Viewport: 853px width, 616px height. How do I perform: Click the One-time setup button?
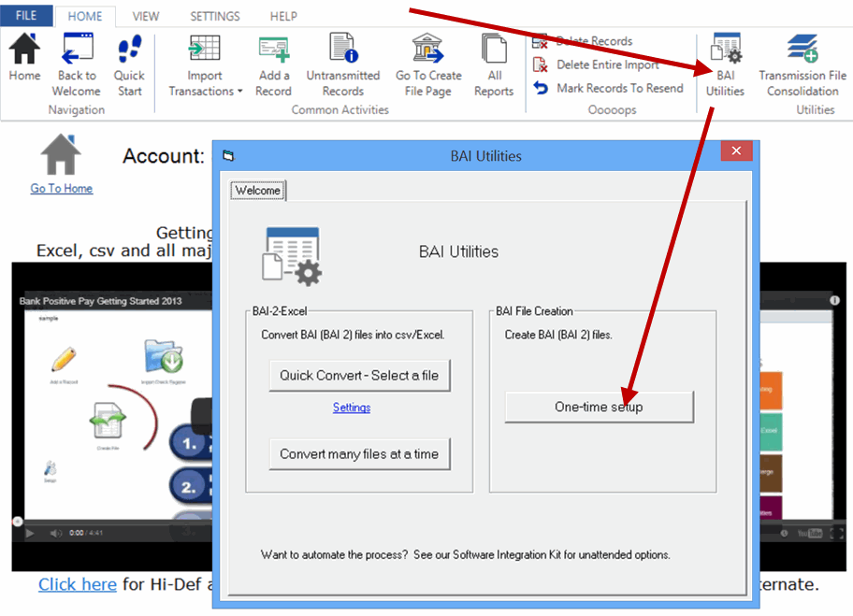point(599,407)
